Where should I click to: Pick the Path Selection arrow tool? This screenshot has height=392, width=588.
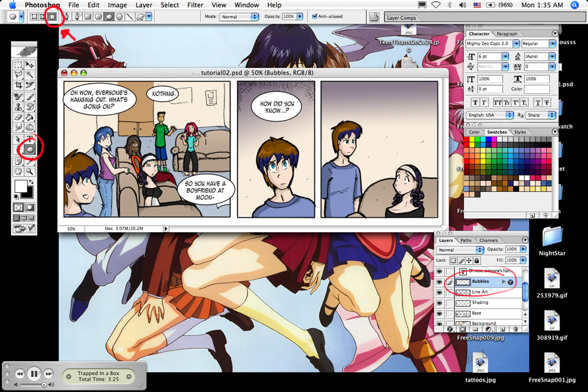click(x=18, y=139)
